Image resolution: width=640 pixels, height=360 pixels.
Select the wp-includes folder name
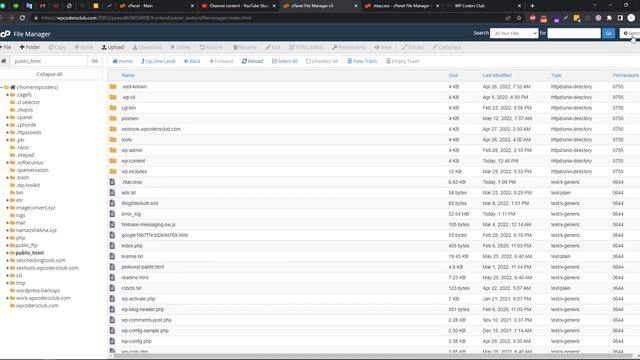point(134,171)
